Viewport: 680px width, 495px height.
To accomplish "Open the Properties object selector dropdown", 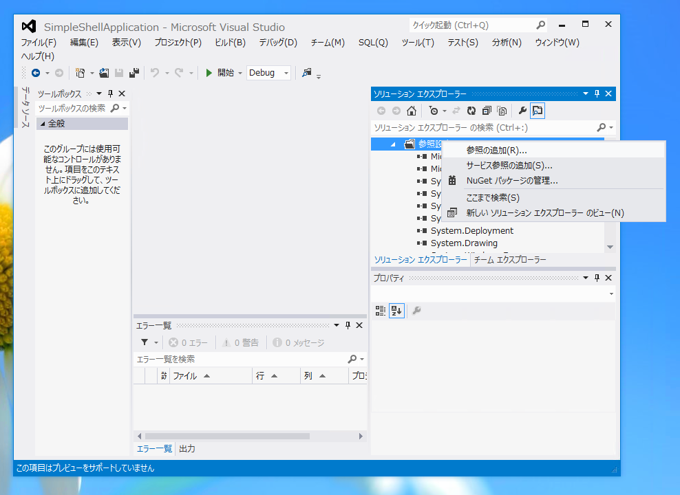I will 611,294.
